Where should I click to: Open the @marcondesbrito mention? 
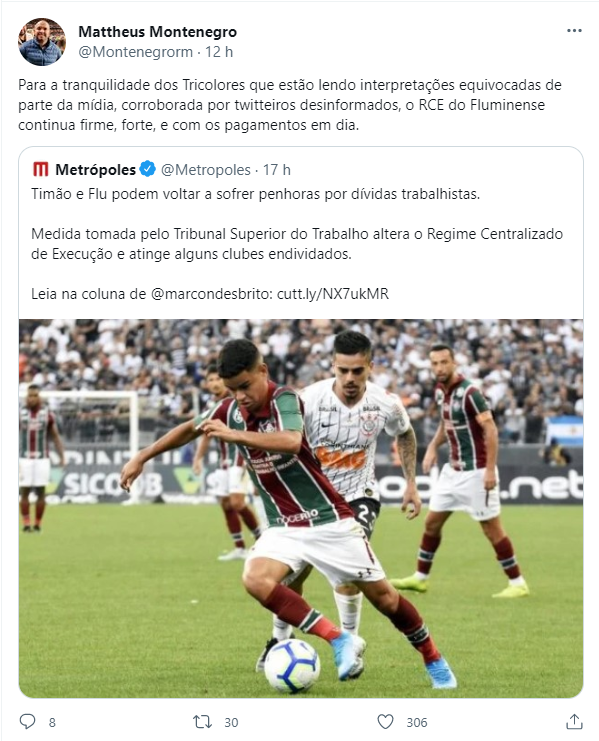click(x=210, y=294)
